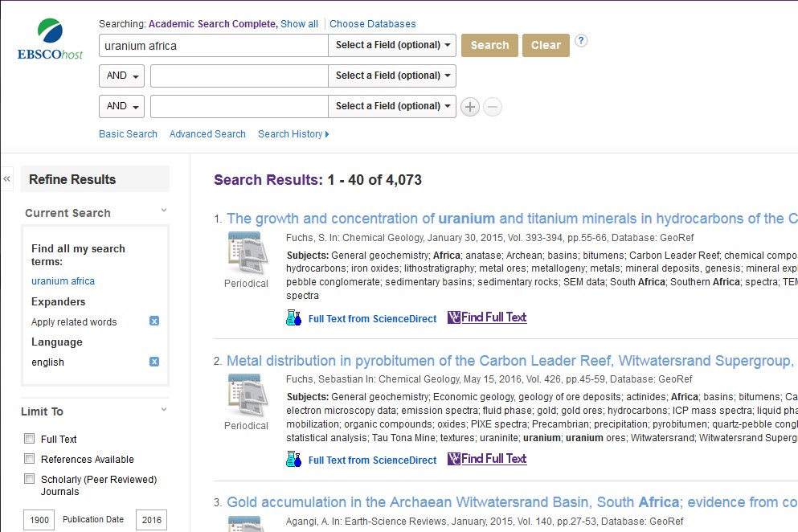Switch to Advanced Search
The height and width of the screenshot is (532, 798).
207,134
